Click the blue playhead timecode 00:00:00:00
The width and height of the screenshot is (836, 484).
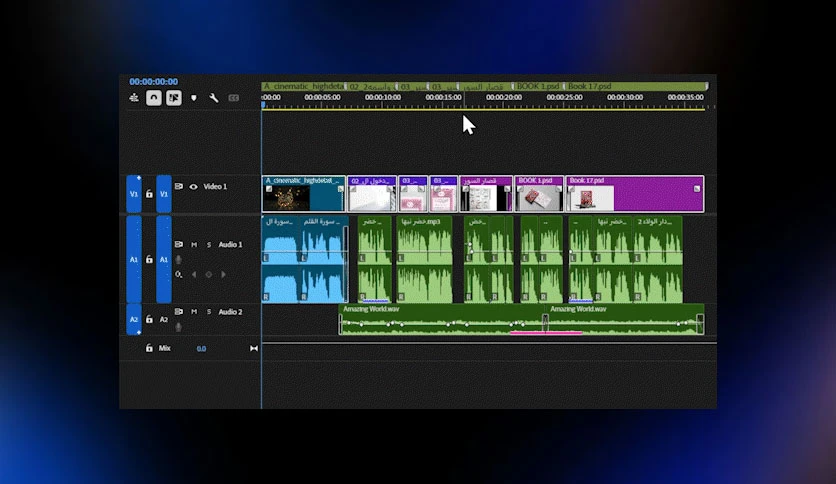click(154, 82)
